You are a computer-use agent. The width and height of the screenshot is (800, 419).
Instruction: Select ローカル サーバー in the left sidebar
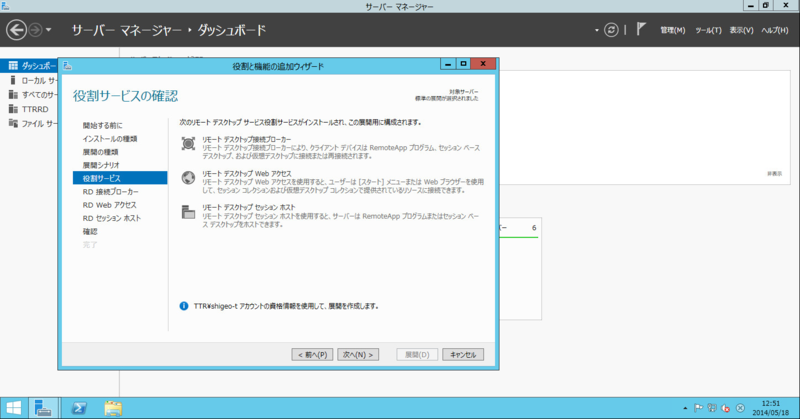pyautogui.click(x=29, y=80)
